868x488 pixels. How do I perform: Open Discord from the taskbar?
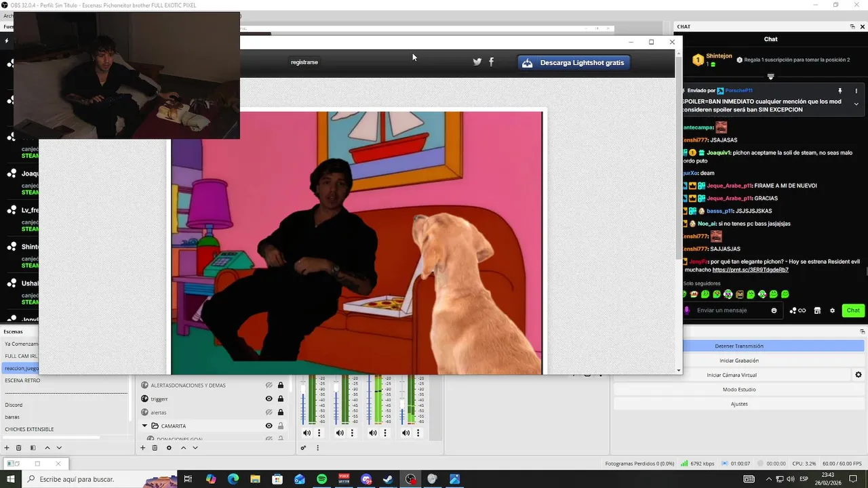[366, 479]
